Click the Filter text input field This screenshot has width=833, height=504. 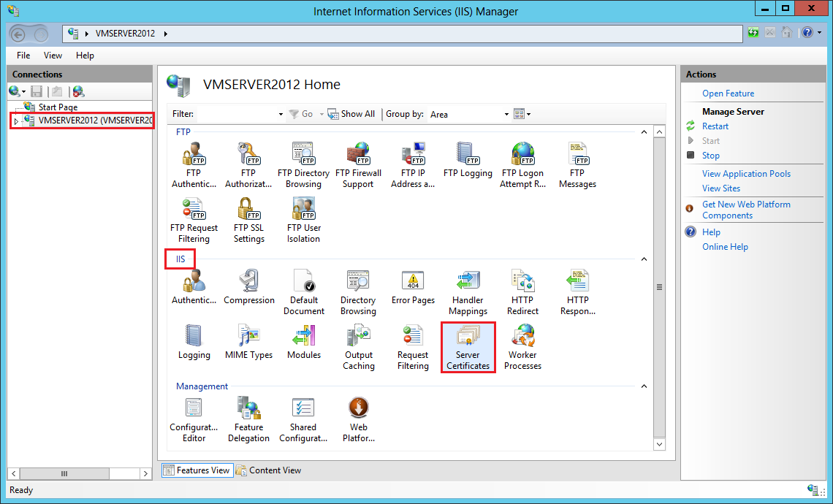click(x=236, y=114)
